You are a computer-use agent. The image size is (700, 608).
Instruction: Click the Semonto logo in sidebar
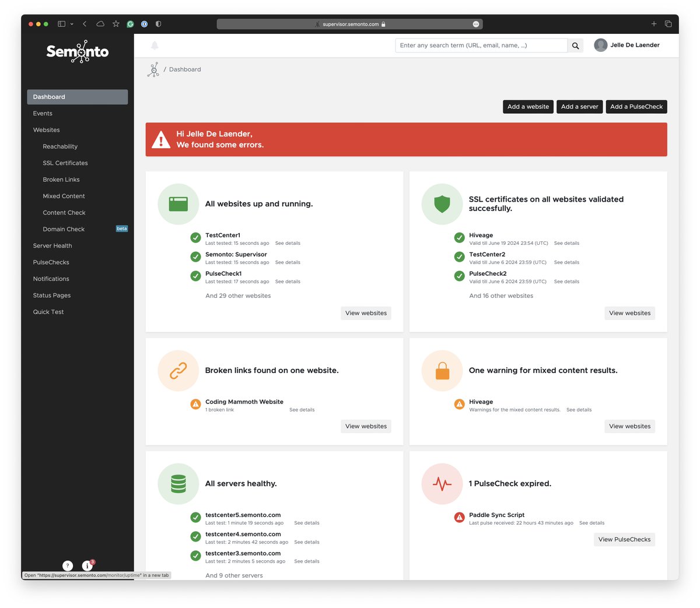point(78,51)
